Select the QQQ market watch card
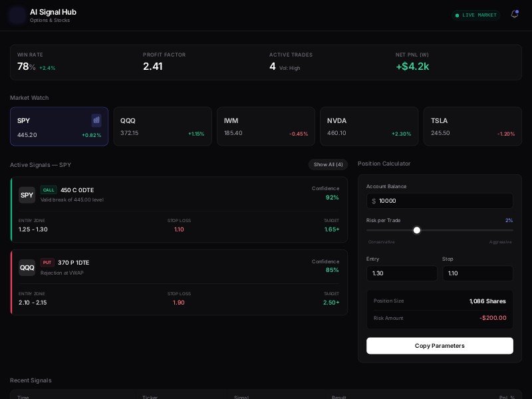Screen dimensions: 532x399 162,126
